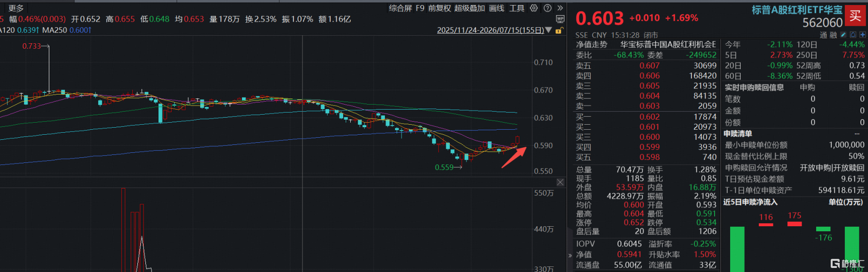The height and width of the screenshot is (272, 868).
Task: Add to watchlist with plus icon
Action: tap(862, 35)
